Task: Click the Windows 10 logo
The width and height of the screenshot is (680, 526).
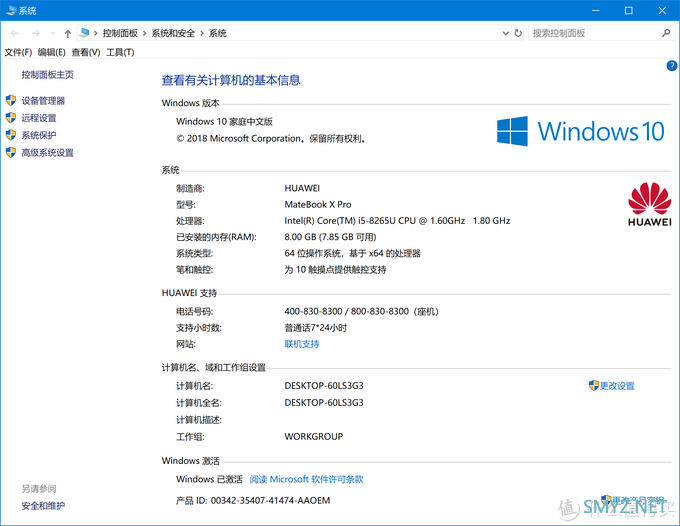Action: tap(581, 131)
